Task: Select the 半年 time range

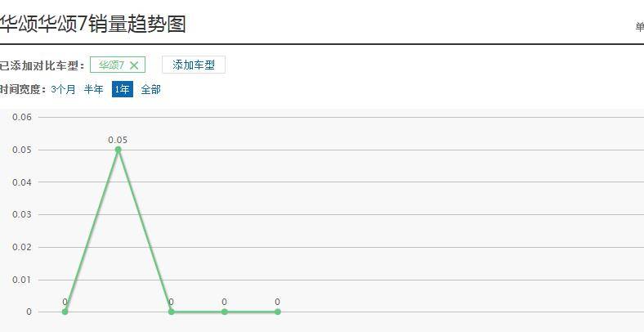Action: [x=94, y=90]
